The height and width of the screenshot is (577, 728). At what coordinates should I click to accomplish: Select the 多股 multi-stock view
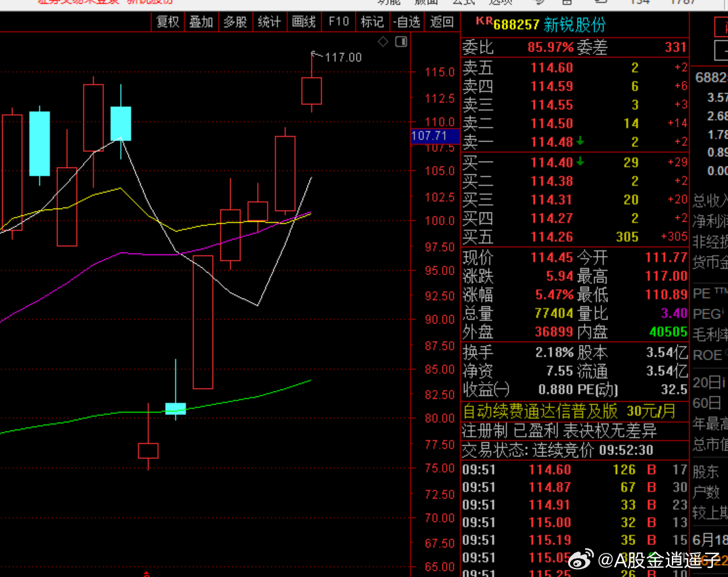pos(235,22)
